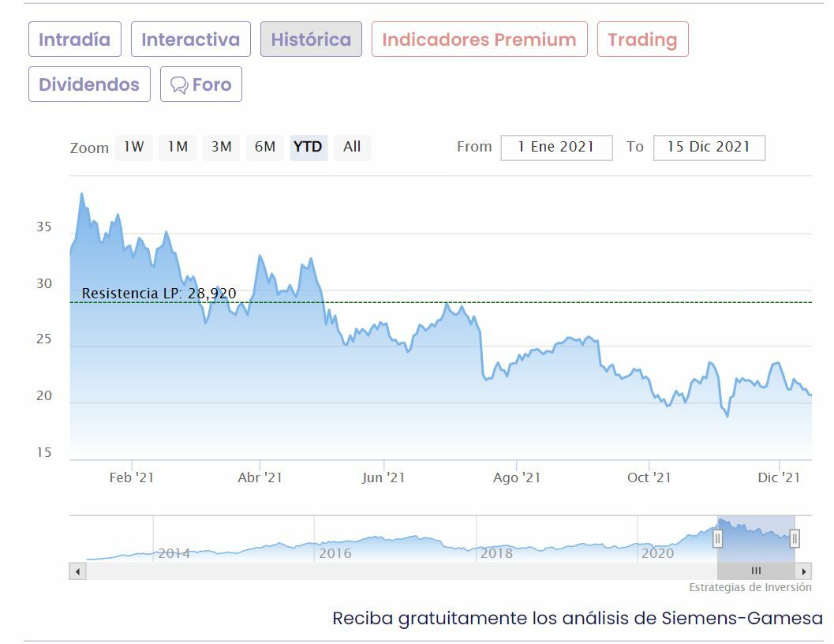Click the navigator right range handle

click(x=795, y=538)
